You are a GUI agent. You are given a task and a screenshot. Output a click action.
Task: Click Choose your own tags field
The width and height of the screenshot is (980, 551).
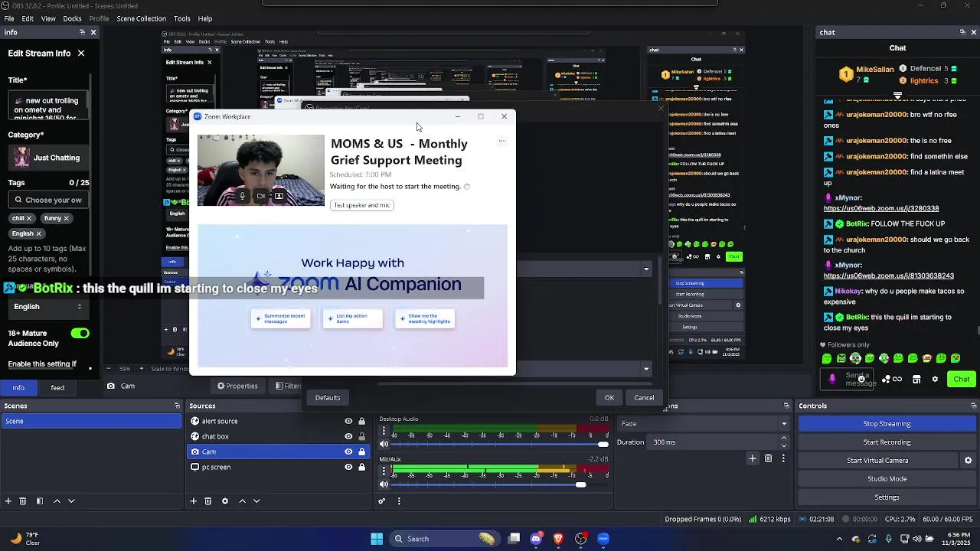[x=49, y=200]
